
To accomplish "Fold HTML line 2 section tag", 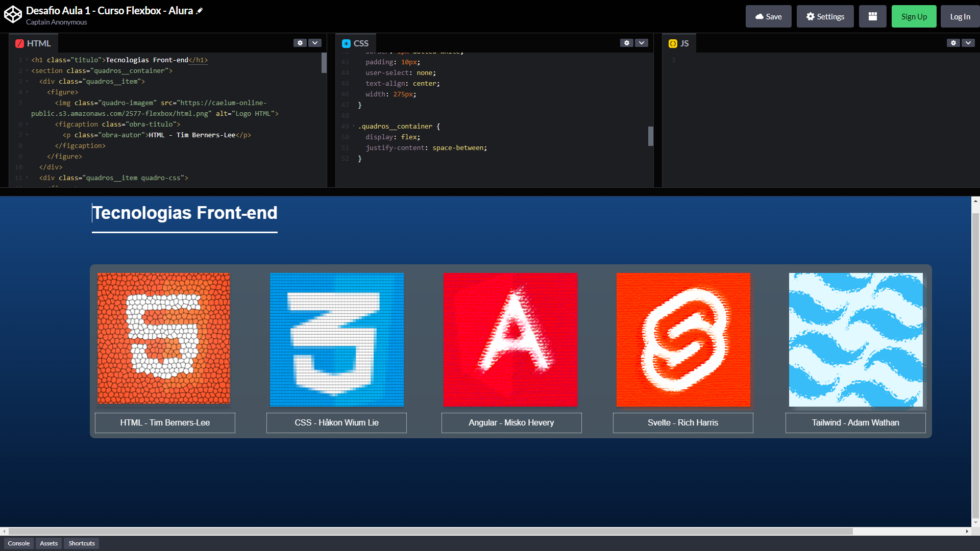I will (x=27, y=71).
